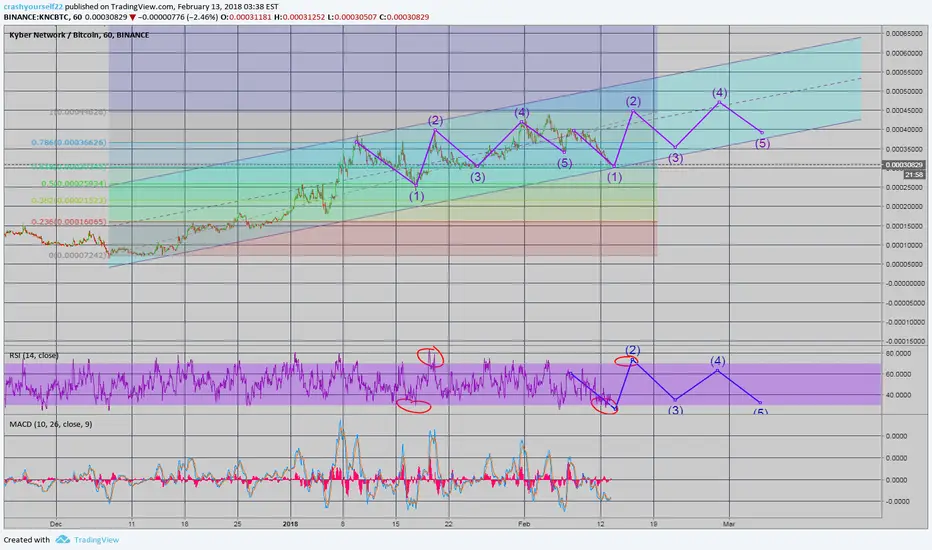The width and height of the screenshot is (932, 550).
Task: Click the 19 date label on time axis
Action: 653,524
